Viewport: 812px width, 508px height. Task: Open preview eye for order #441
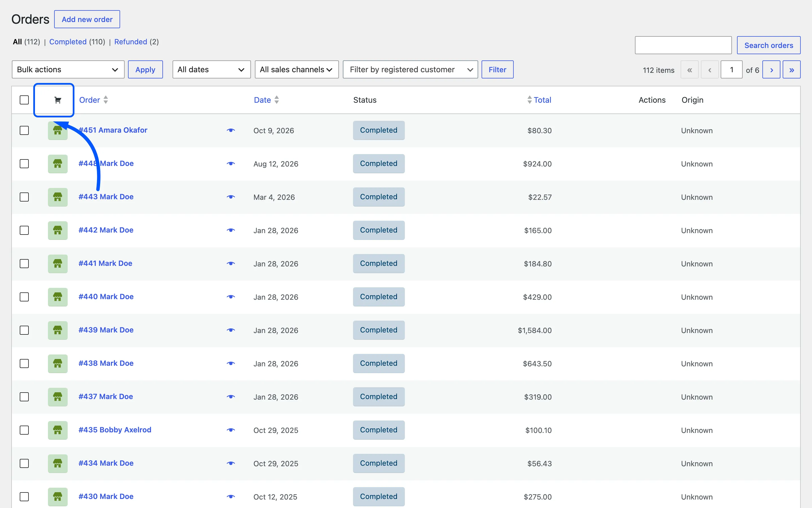[231, 263]
